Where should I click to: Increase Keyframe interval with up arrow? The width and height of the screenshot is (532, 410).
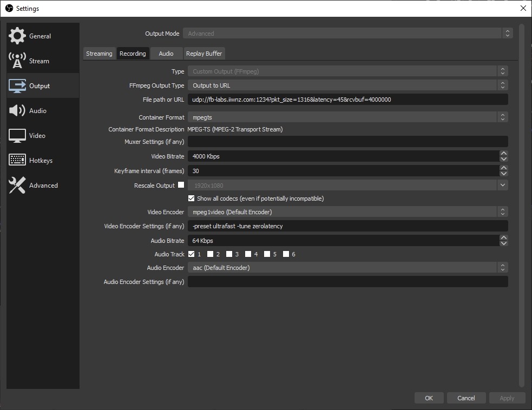coord(504,168)
